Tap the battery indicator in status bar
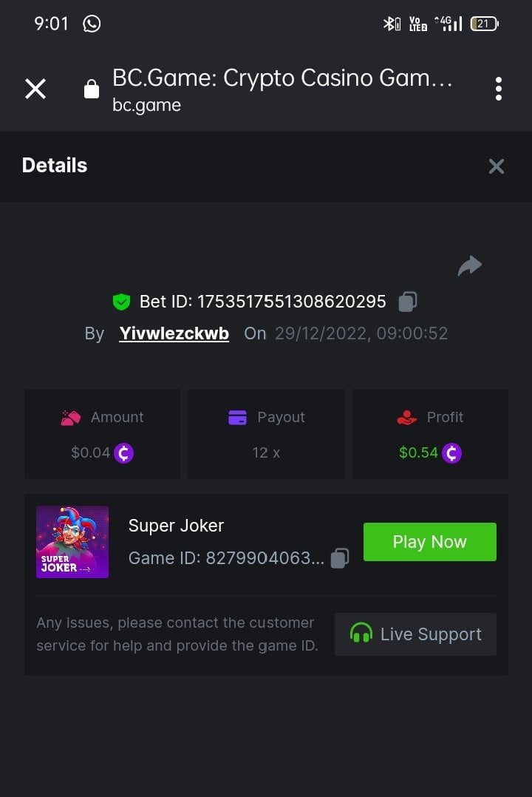The height and width of the screenshot is (797, 532). pyautogui.click(x=485, y=24)
